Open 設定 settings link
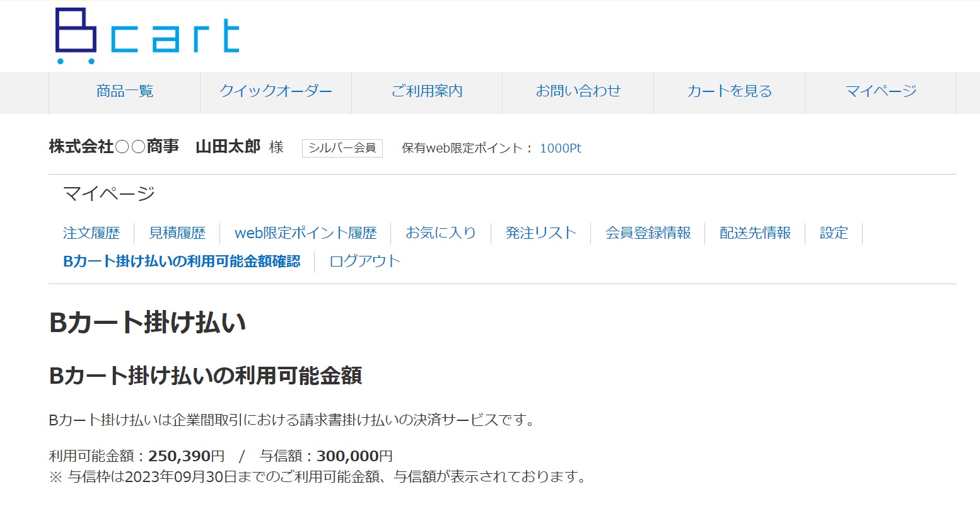The width and height of the screenshot is (980, 506). click(834, 233)
